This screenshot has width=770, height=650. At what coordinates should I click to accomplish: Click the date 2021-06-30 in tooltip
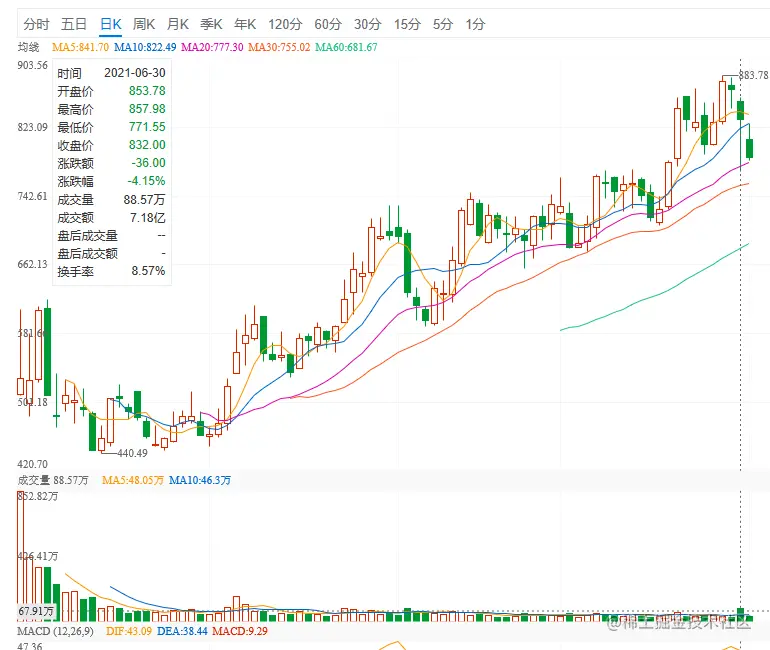[x=135, y=73]
